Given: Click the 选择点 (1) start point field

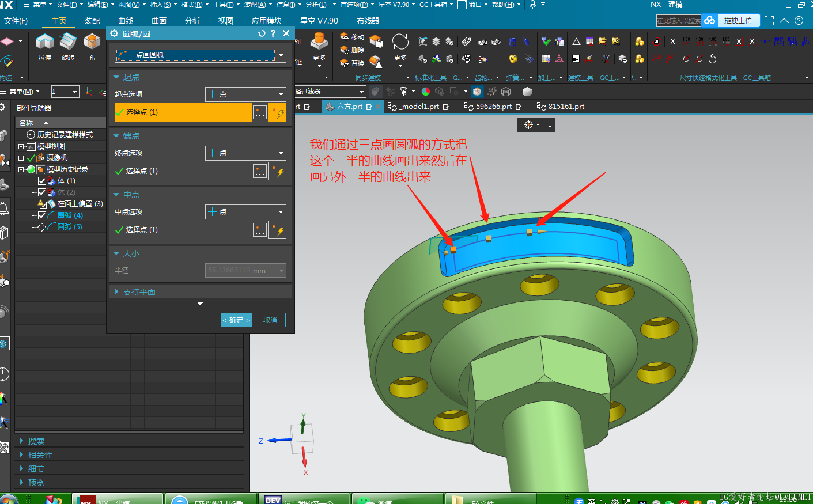Looking at the screenshot, I should 183,112.
